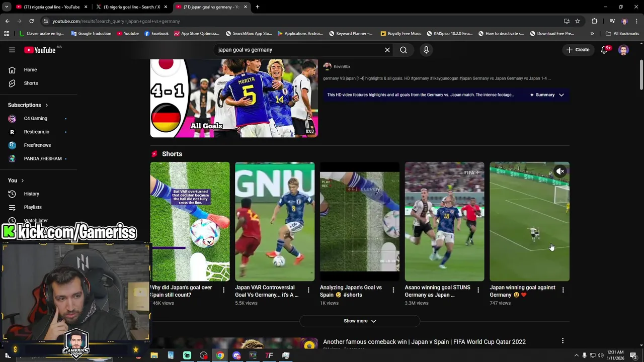Open File Explorer in the taskbar
The image size is (644, 362).
[x=154, y=355]
